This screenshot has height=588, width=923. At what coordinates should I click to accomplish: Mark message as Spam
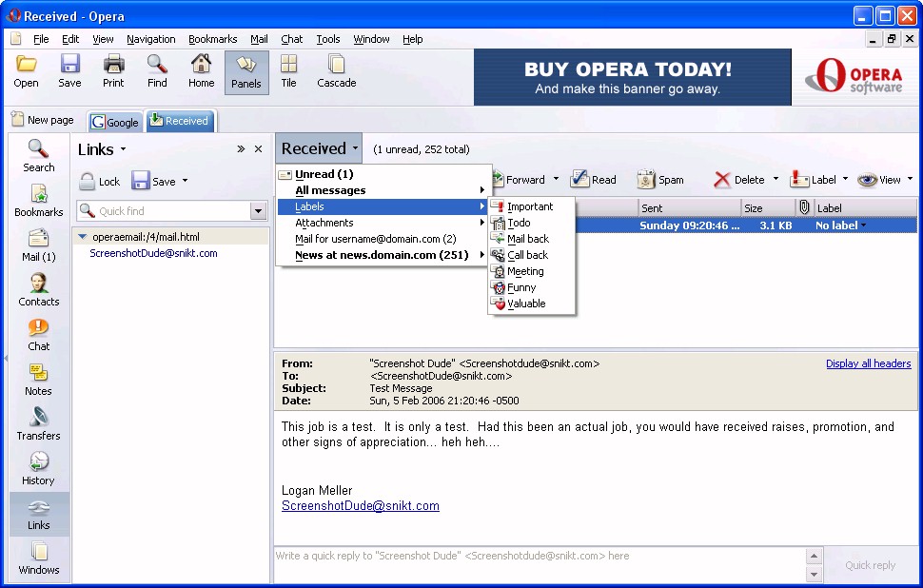click(660, 180)
